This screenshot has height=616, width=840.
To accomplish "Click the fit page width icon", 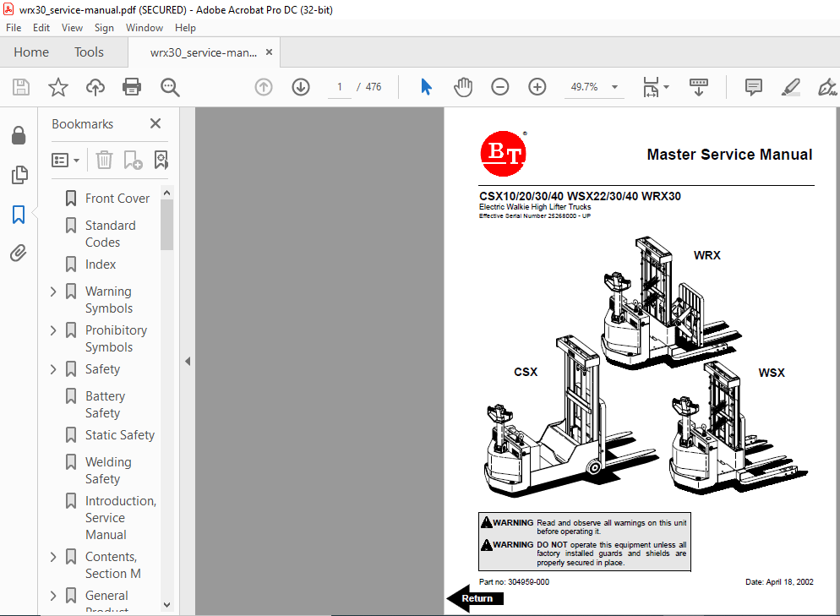I will coord(651,87).
